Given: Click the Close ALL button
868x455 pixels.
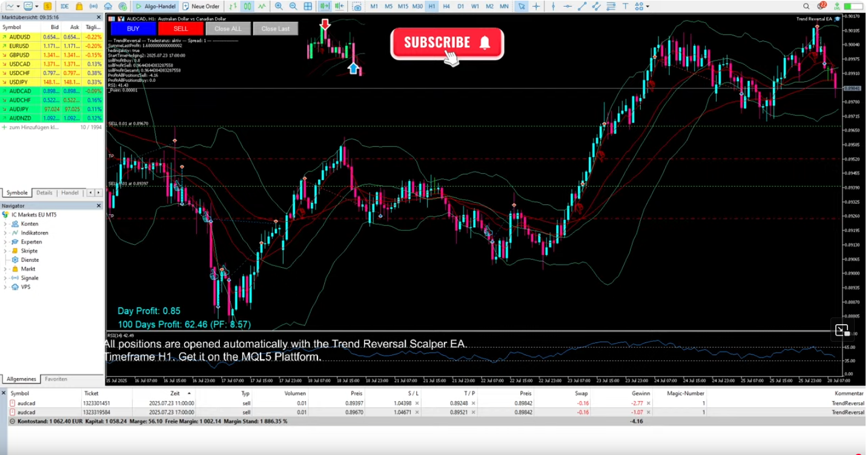Looking at the screenshot, I should pos(228,28).
